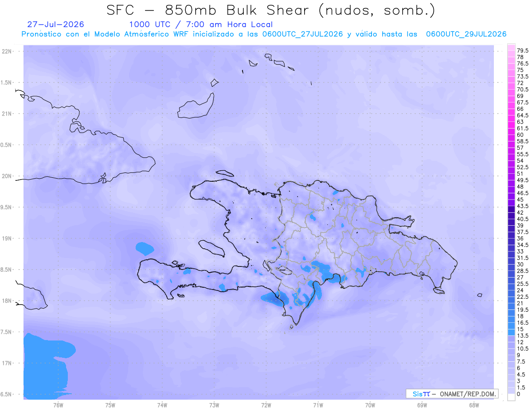Click the "70W" longitude label
Screen dimensions: 532x411
pyautogui.click(x=370, y=405)
